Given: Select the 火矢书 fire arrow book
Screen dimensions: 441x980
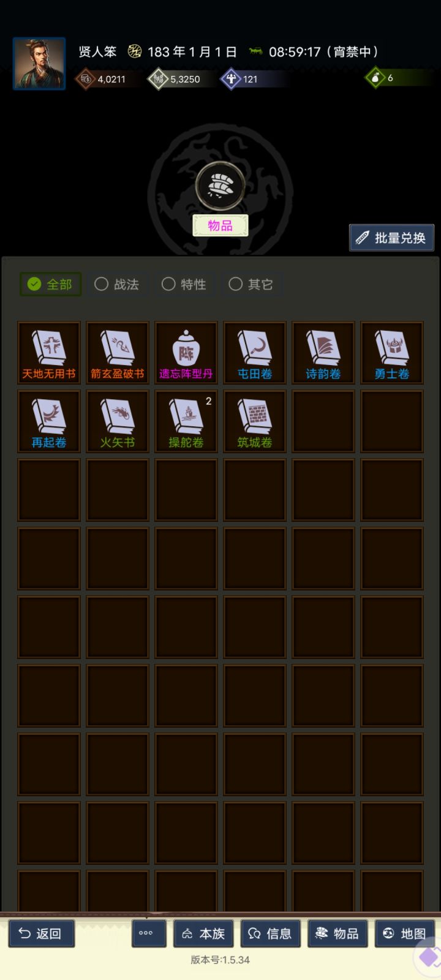Looking at the screenshot, I should (x=118, y=421).
